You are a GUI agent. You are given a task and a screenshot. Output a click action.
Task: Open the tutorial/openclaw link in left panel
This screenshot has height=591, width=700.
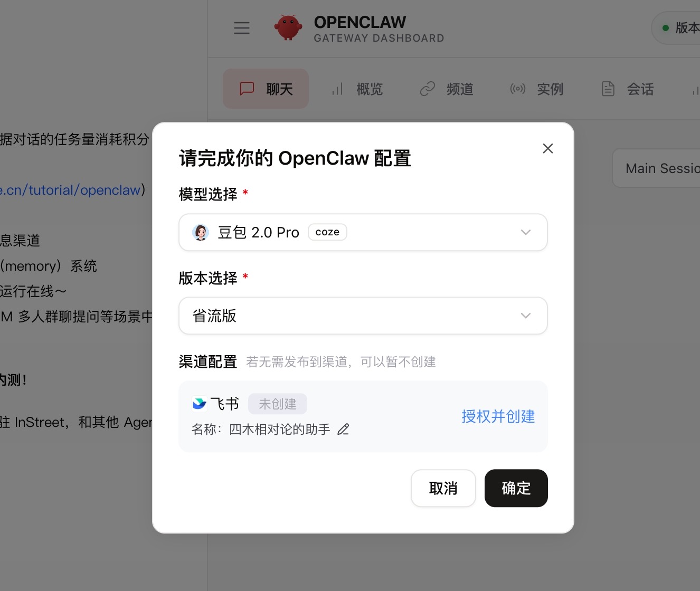[x=70, y=190]
